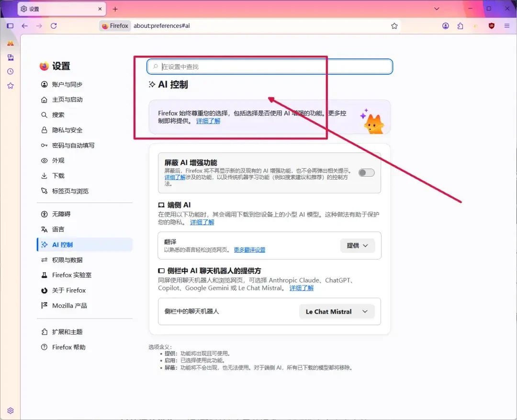
Task: Open 主页与启动 settings category
Action: pos(85,100)
